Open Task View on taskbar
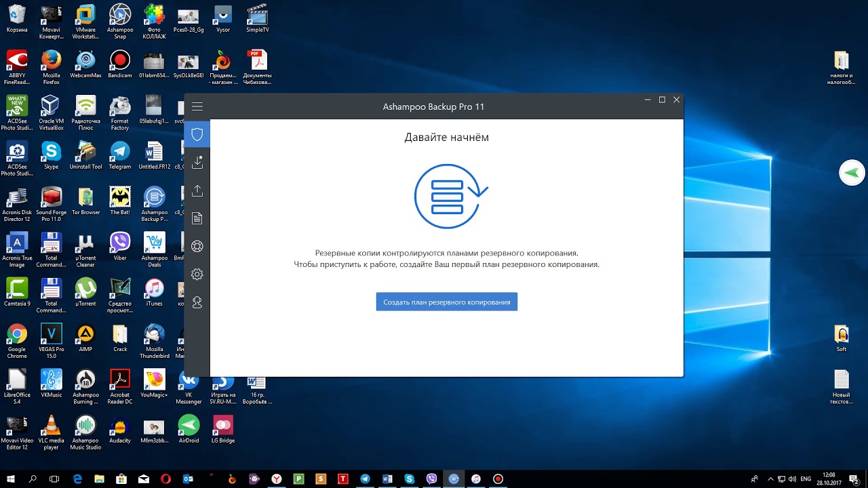868x488 pixels. pyautogui.click(x=54, y=479)
